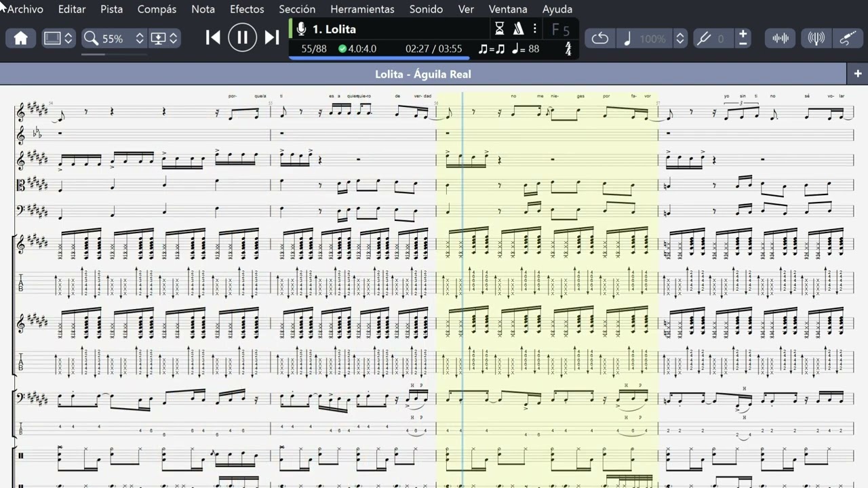
Task: Click the quarter-note relative speed icon
Action: coord(627,39)
